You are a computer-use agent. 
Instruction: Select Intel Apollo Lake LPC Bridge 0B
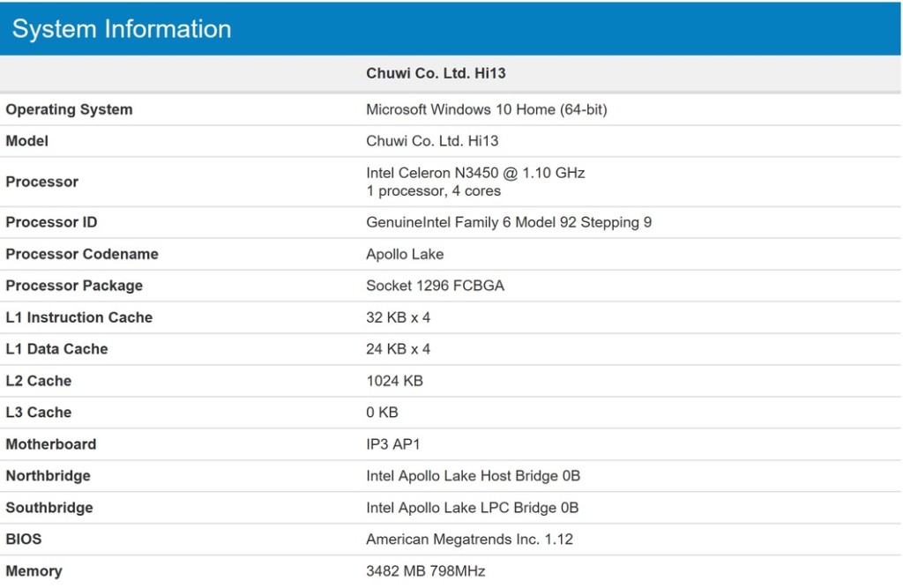pyautogui.click(x=473, y=508)
